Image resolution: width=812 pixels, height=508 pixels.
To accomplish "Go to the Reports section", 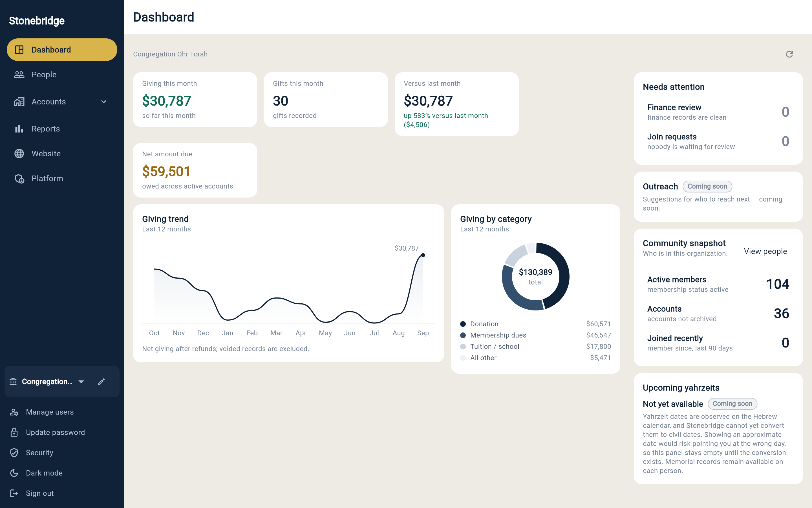I will pos(62,129).
